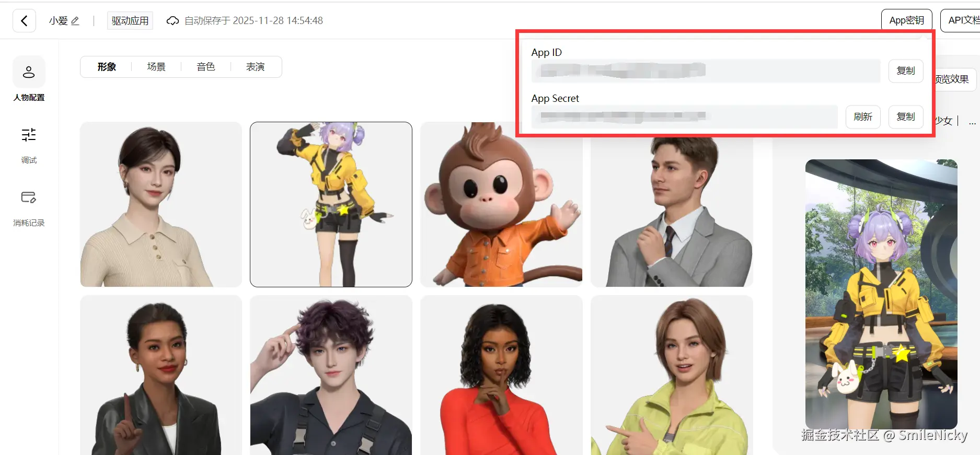Switch to the 音色 tab
This screenshot has width=980, height=455.
point(206,67)
